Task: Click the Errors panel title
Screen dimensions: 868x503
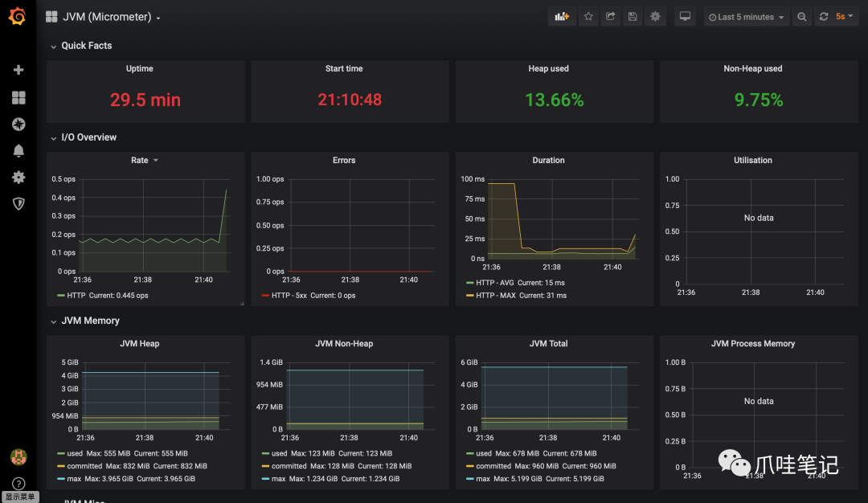Action: (x=344, y=160)
